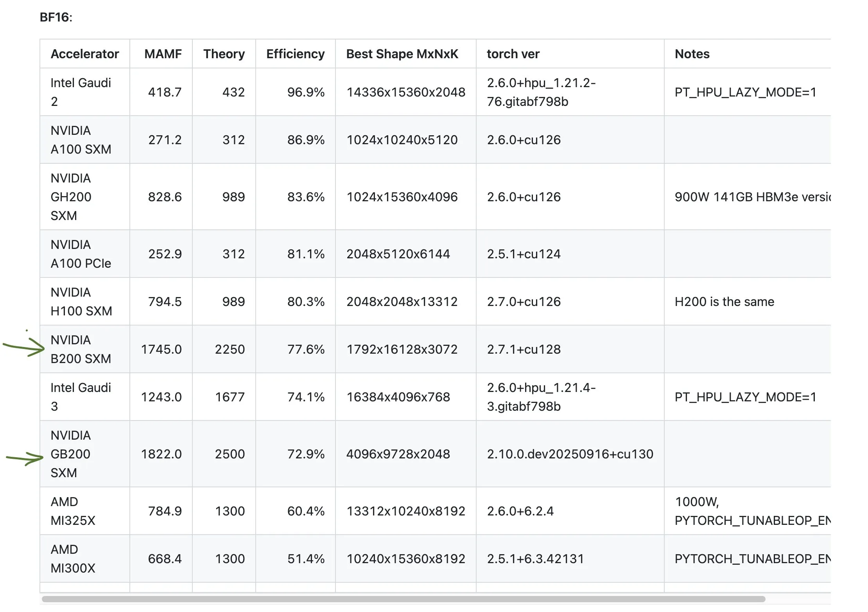
Task: Click the Notes column header
Action: (x=692, y=54)
